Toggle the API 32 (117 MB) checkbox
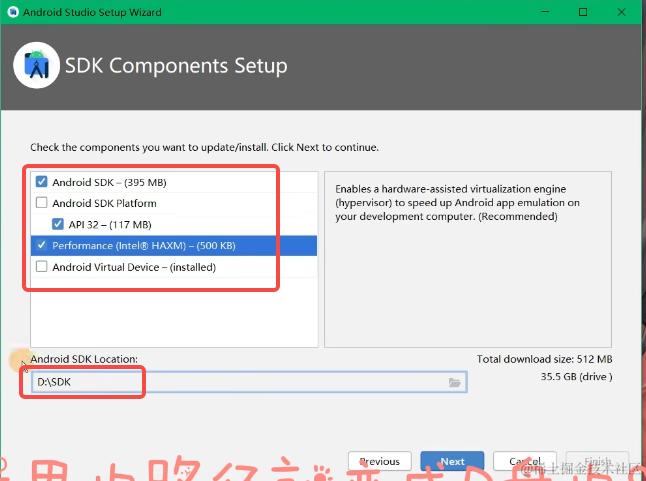 coord(58,224)
